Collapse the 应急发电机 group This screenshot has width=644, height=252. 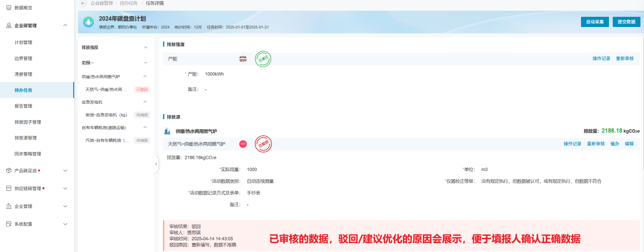click(145, 102)
